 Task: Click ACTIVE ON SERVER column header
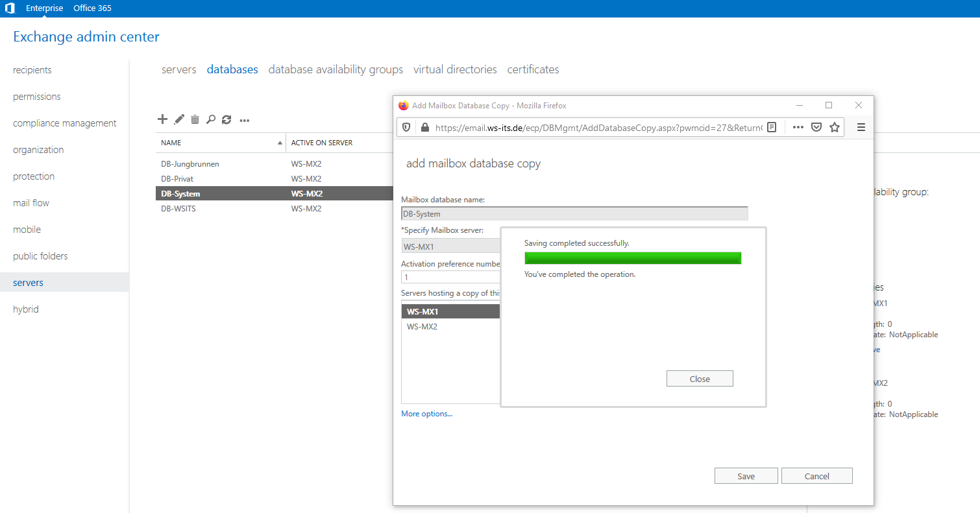(x=322, y=143)
